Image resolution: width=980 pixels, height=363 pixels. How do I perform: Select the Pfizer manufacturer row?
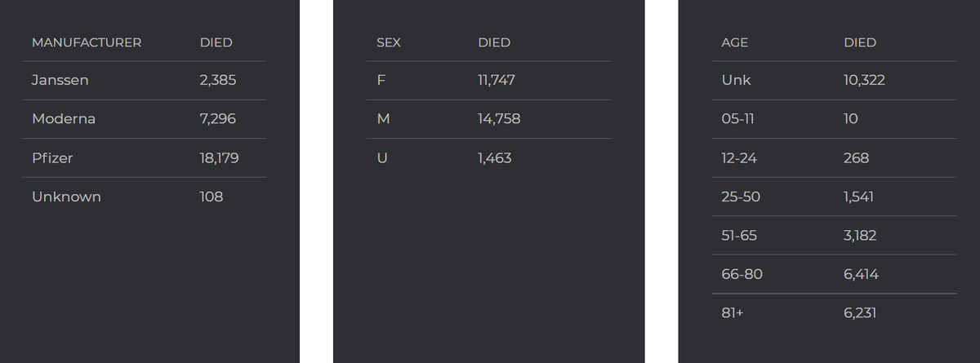pyautogui.click(x=144, y=157)
